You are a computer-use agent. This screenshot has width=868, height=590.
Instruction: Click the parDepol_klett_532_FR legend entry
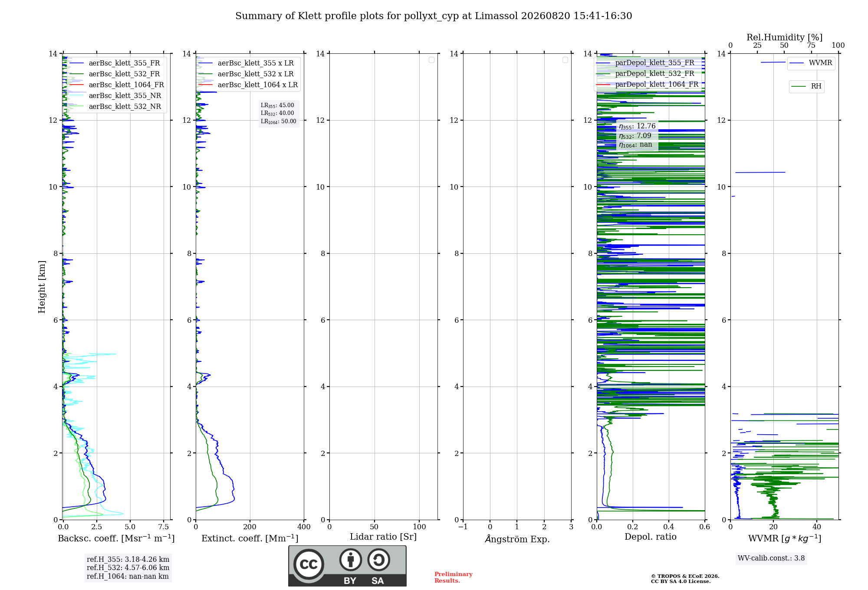tap(645, 73)
